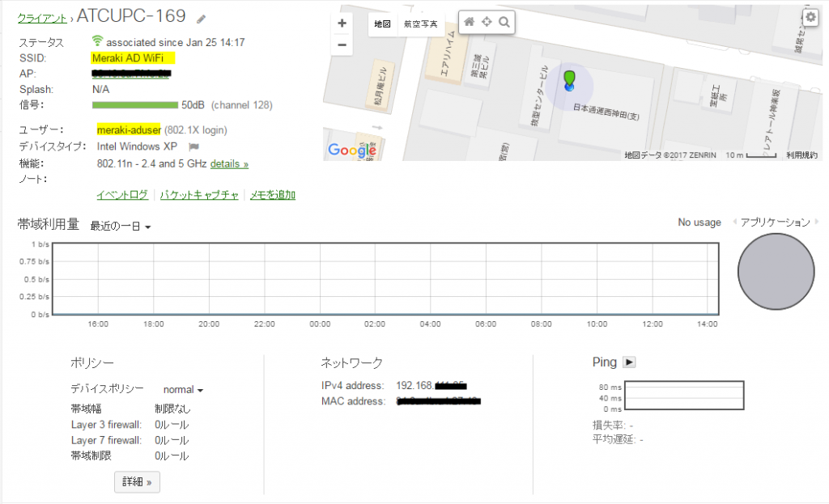The height and width of the screenshot is (504, 829).
Task: Show next chart with right アプリケーション arrow
Action: 817,222
